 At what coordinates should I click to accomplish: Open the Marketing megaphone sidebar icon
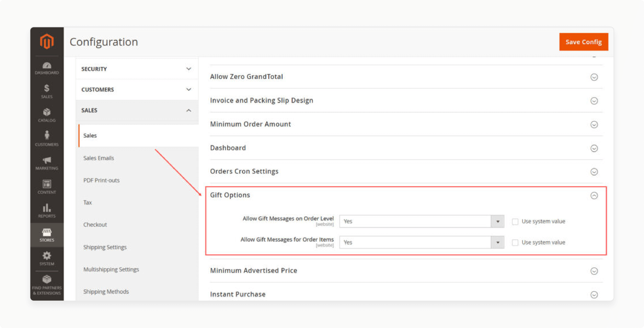coord(47,163)
